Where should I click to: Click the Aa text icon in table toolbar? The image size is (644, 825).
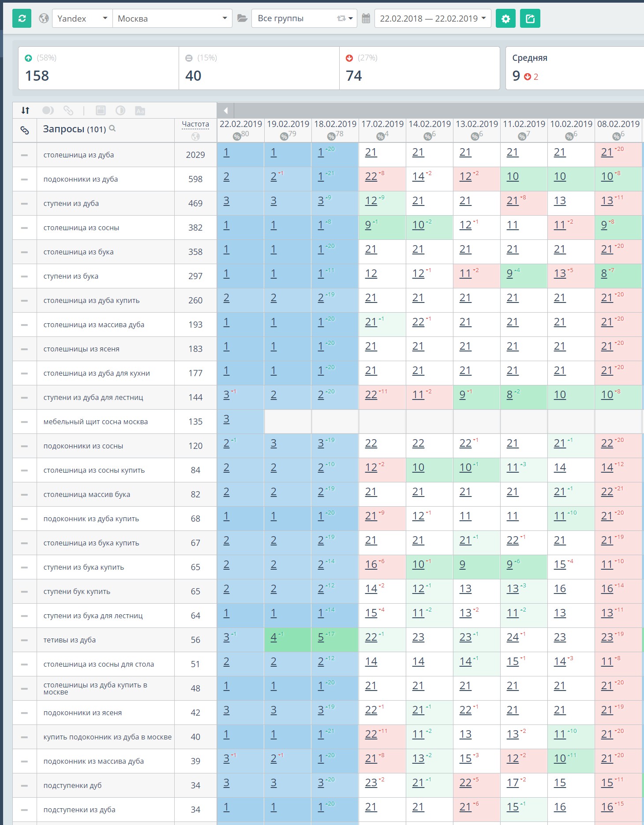click(x=140, y=111)
